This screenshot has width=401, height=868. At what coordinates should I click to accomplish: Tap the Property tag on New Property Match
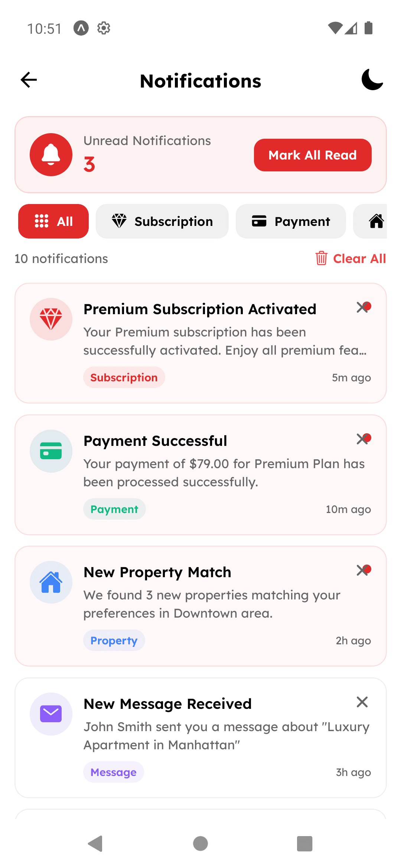coord(114,640)
